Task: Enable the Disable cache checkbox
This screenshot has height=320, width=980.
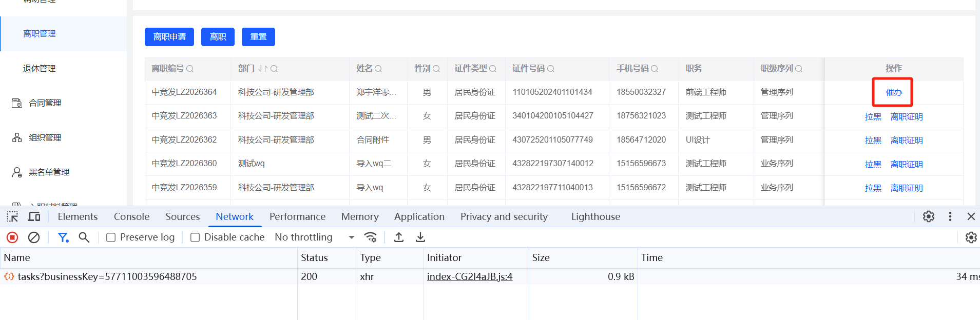Action: click(195, 237)
